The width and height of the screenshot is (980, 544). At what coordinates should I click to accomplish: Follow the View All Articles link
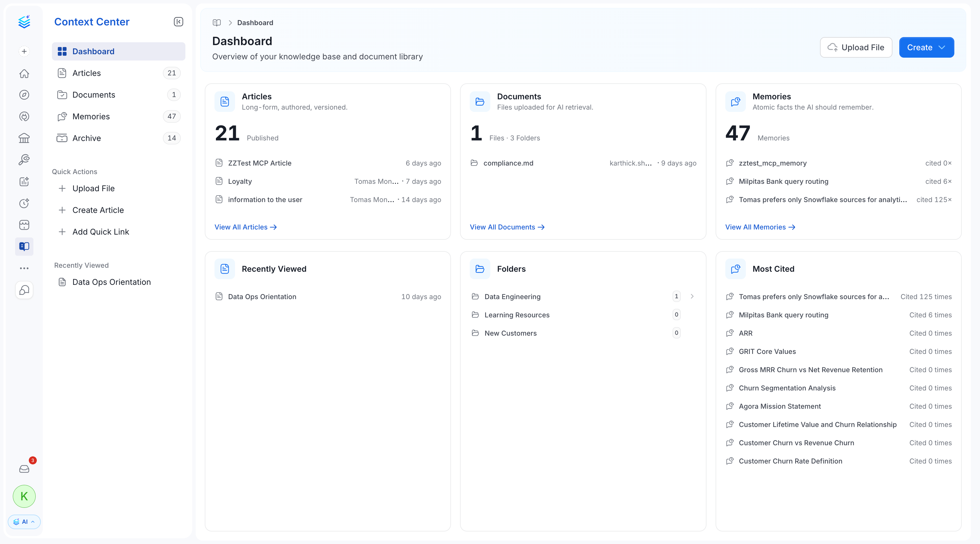245,227
